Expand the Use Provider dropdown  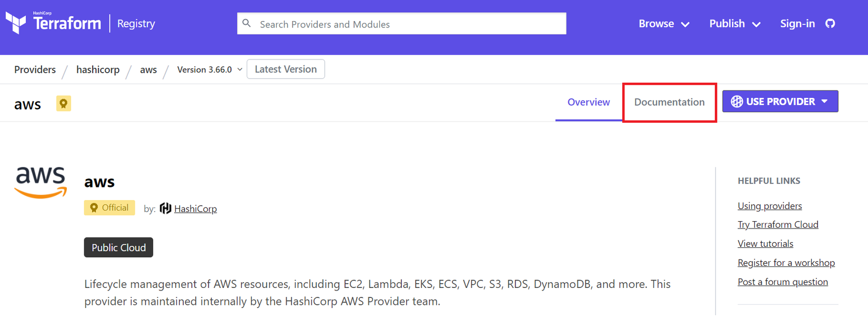[x=824, y=102]
